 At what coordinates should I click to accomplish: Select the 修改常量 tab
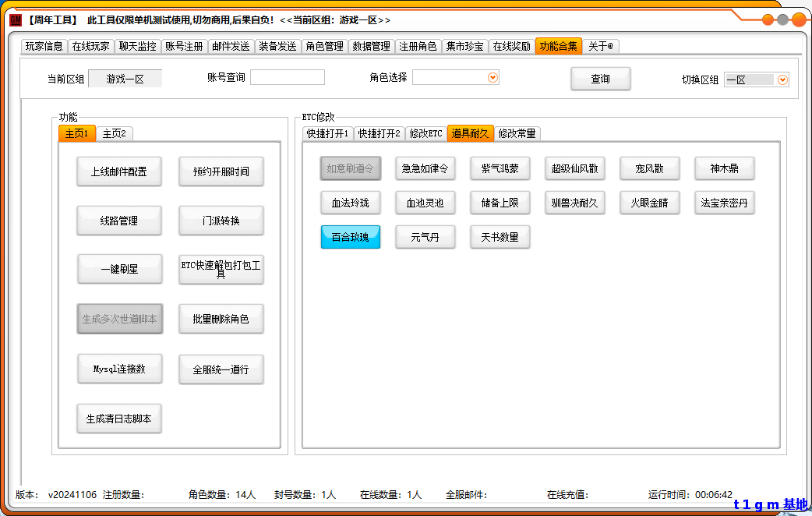pos(517,133)
